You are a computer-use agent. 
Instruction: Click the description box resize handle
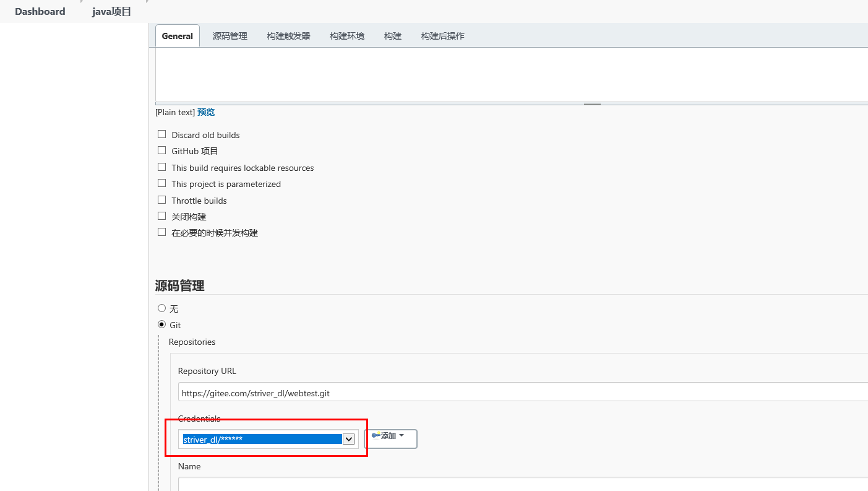(592, 103)
